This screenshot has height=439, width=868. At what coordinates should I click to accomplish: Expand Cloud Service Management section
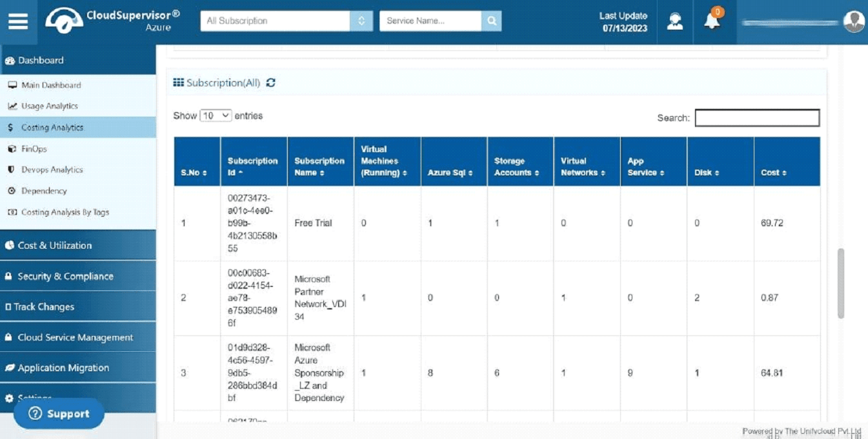click(78, 337)
